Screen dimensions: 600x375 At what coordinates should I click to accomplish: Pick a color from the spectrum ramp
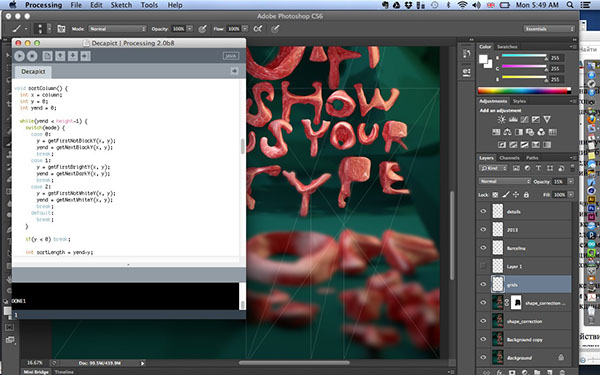click(x=524, y=91)
